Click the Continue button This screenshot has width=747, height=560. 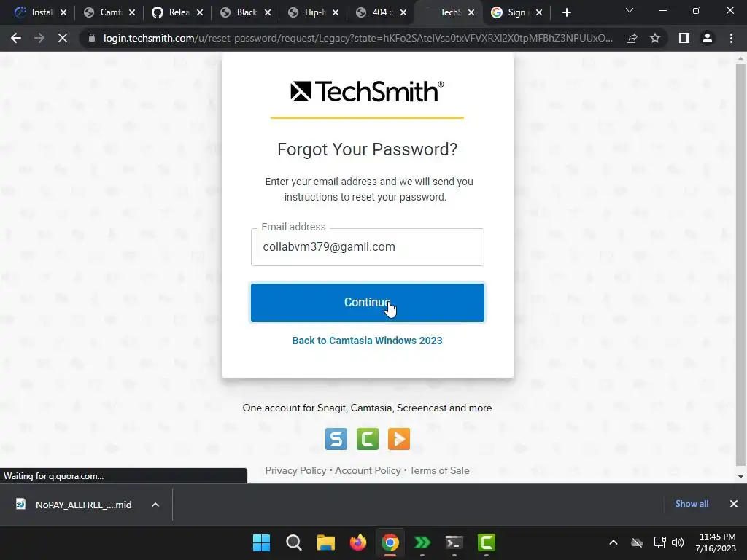368,303
